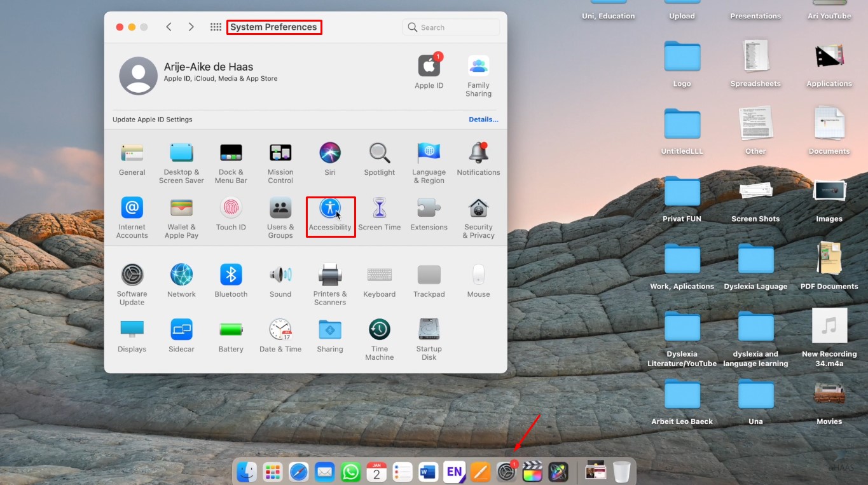Launch Safari from the Dock
The width and height of the screenshot is (868, 485).
coord(298,472)
